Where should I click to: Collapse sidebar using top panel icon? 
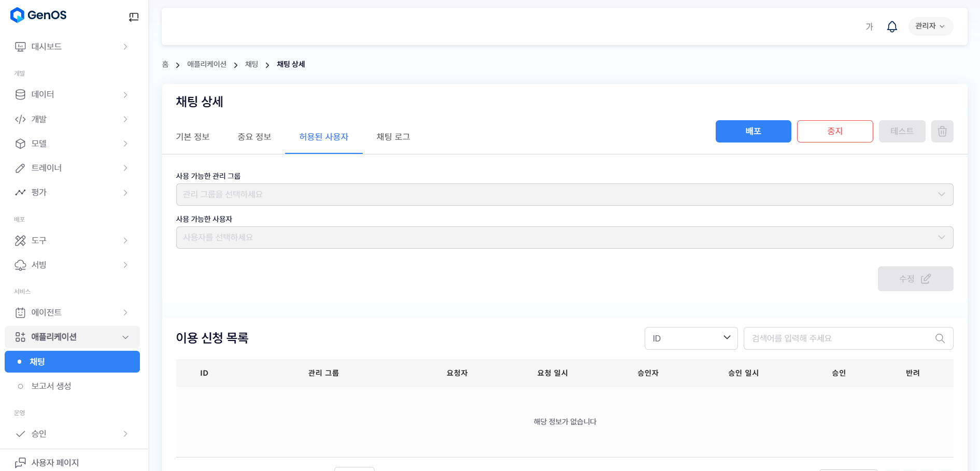tap(134, 17)
